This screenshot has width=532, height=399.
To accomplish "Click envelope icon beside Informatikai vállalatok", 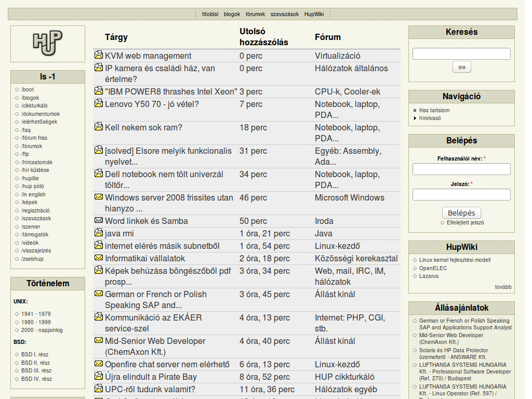I will coord(99,258).
